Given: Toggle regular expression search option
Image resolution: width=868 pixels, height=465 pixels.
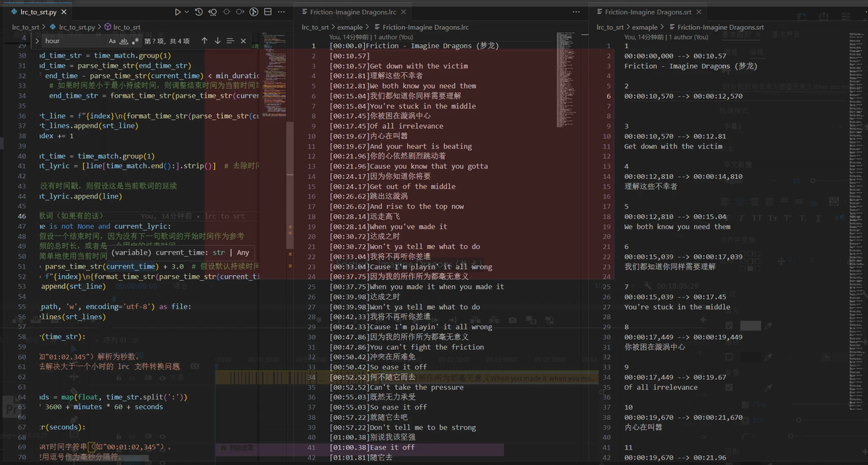Looking at the screenshot, I should [135, 41].
